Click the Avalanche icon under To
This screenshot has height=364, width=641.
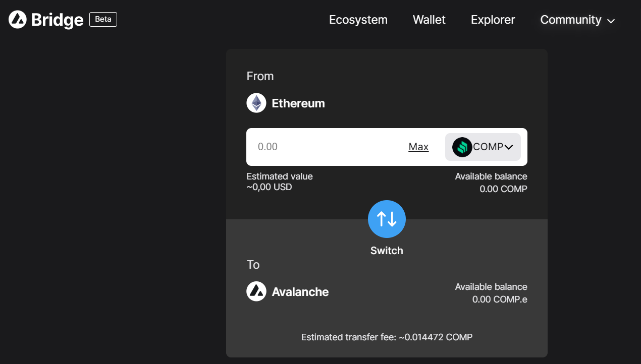256,291
